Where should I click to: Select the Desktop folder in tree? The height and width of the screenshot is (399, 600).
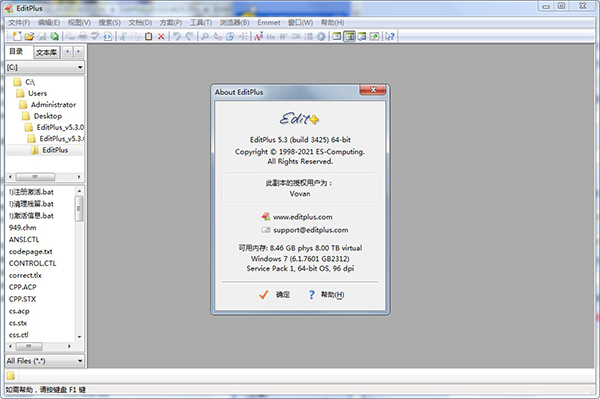(42, 116)
